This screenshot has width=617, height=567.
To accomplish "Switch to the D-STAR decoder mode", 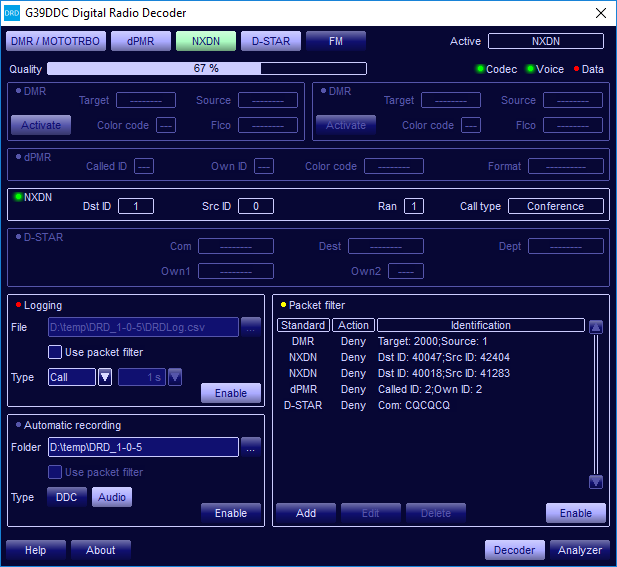I will (x=270, y=41).
